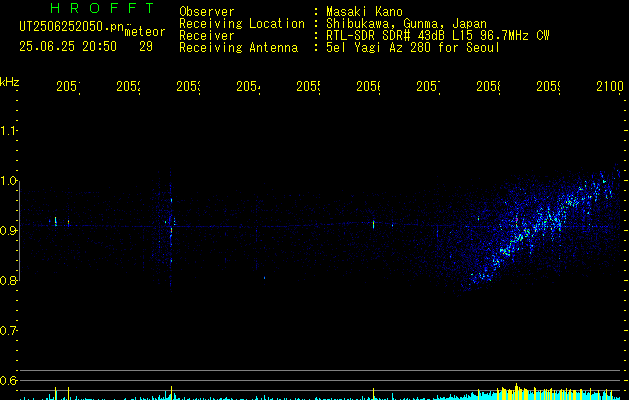
Task: Click the Receiving Antenna field label
Action: [x=239, y=48]
